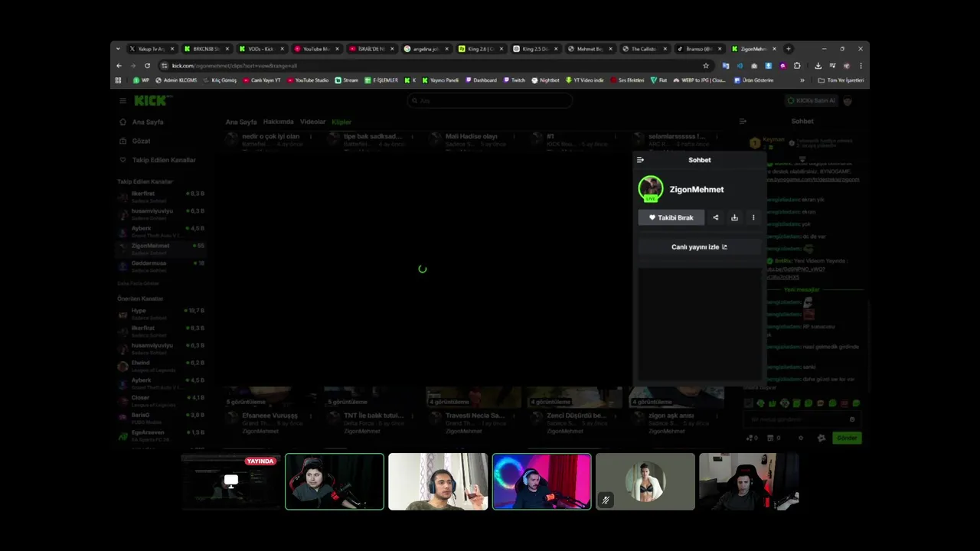
Task: Open the Nightbot bookmark
Action: 545,80
